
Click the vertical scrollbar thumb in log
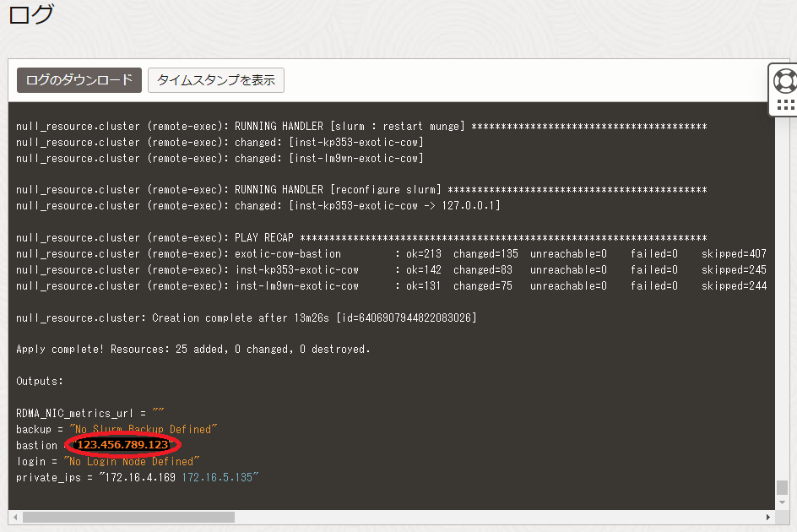[x=782, y=488]
